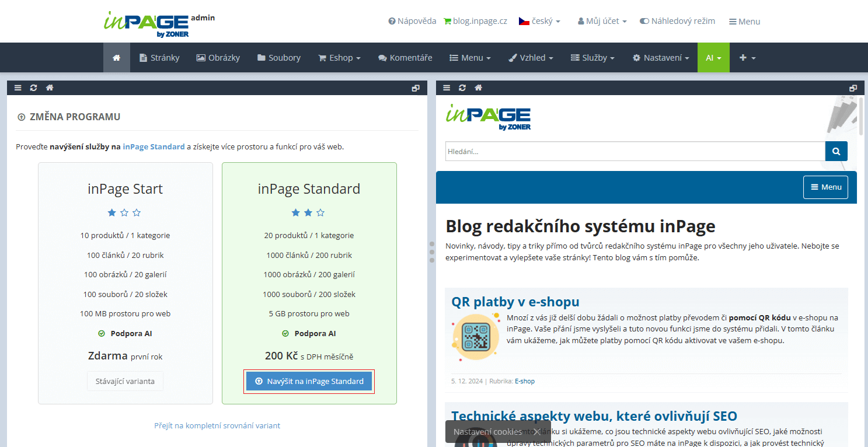The width and height of the screenshot is (868, 447).
Task: Click the inPAGE admin logo
Action: [x=159, y=24]
